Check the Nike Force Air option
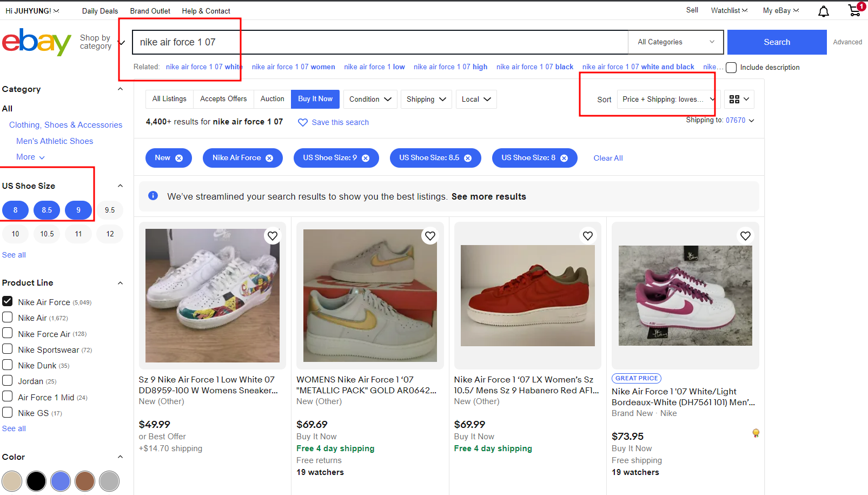The image size is (868, 495). [x=8, y=333]
